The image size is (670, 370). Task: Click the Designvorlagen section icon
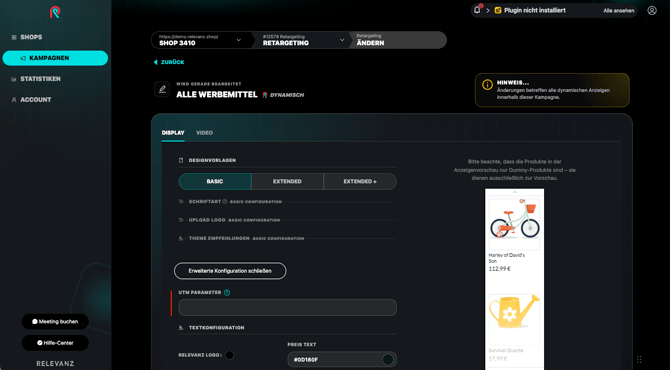[181, 160]
